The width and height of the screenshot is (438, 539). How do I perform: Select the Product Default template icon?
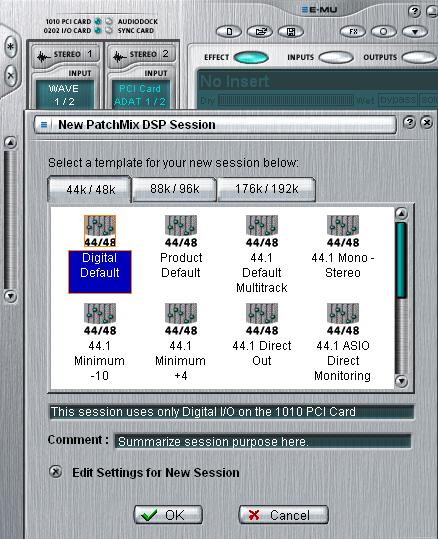tap(181, 231)
